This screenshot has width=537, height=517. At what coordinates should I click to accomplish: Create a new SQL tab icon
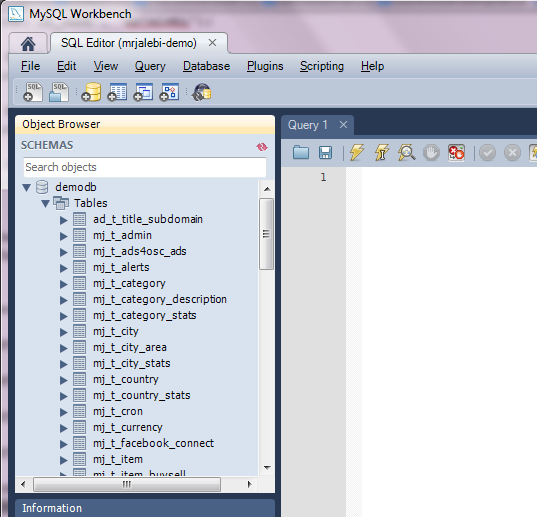(33, 92)
